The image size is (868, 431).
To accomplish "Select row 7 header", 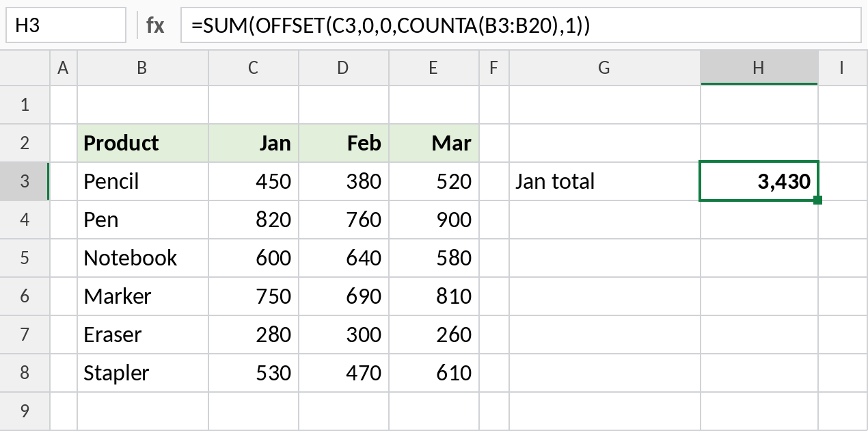I will click(25, 335).
